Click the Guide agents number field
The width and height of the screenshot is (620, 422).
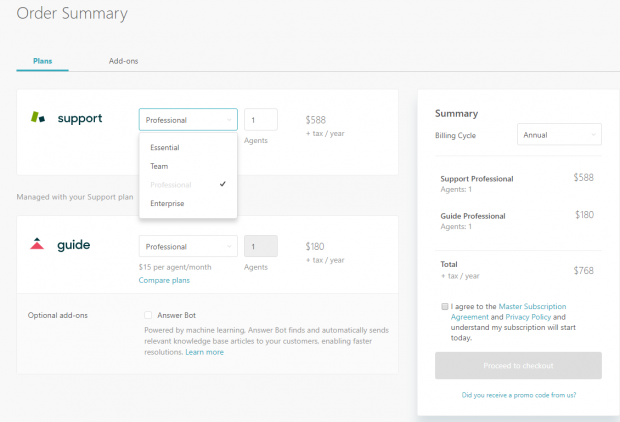[x=261, y=246]
